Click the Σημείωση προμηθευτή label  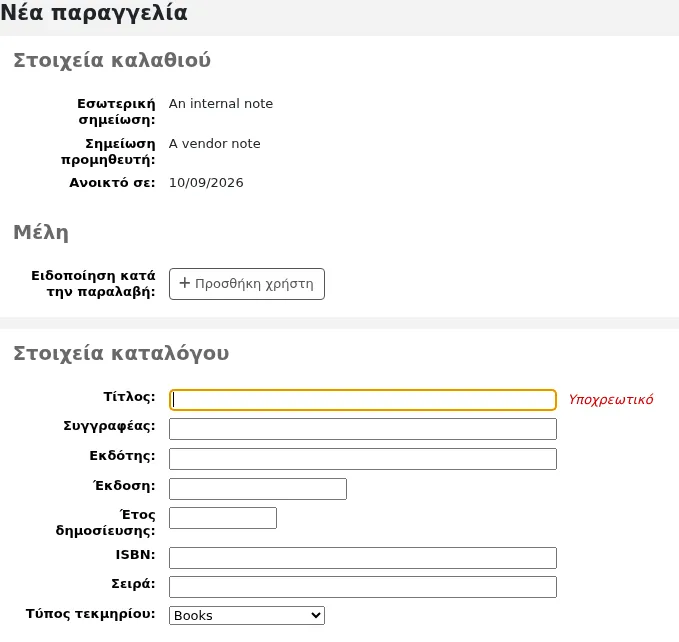pyautogui.click(x=108, y=152)
